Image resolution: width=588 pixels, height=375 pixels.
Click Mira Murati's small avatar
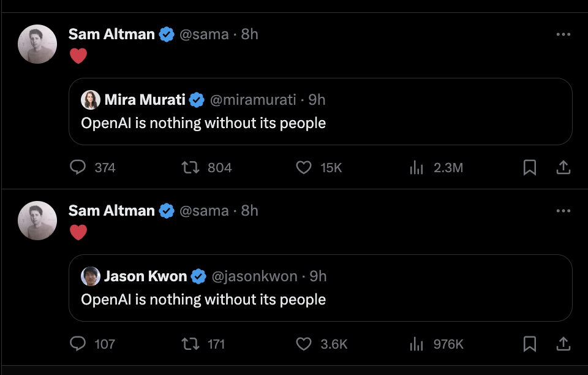tap(91, 99)
